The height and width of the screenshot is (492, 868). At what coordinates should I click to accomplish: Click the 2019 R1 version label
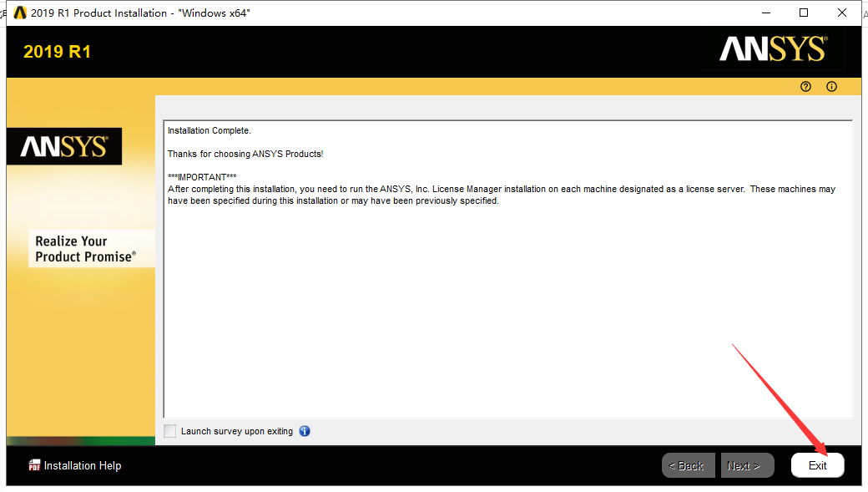coord(57,52)
